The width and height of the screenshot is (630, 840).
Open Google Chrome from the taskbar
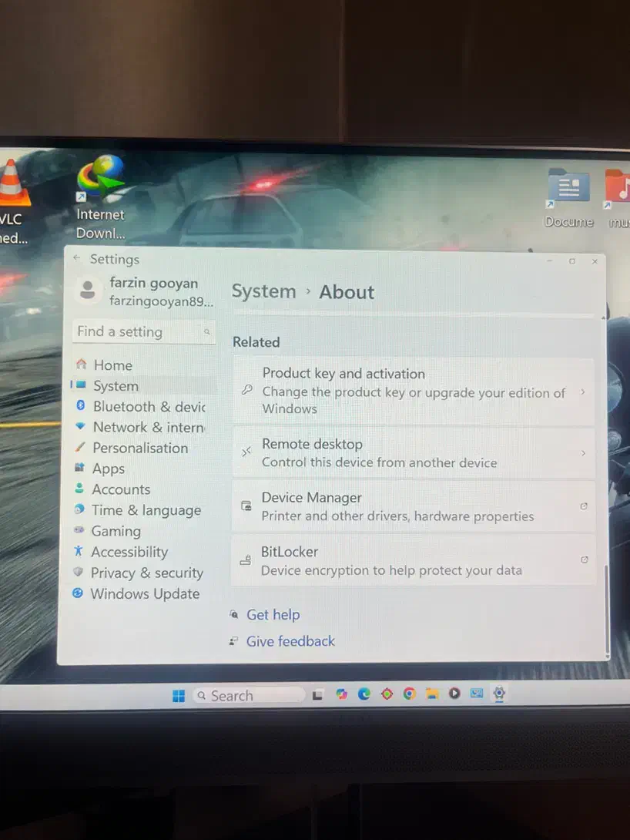pyautogui.click(x=410, y=694)
